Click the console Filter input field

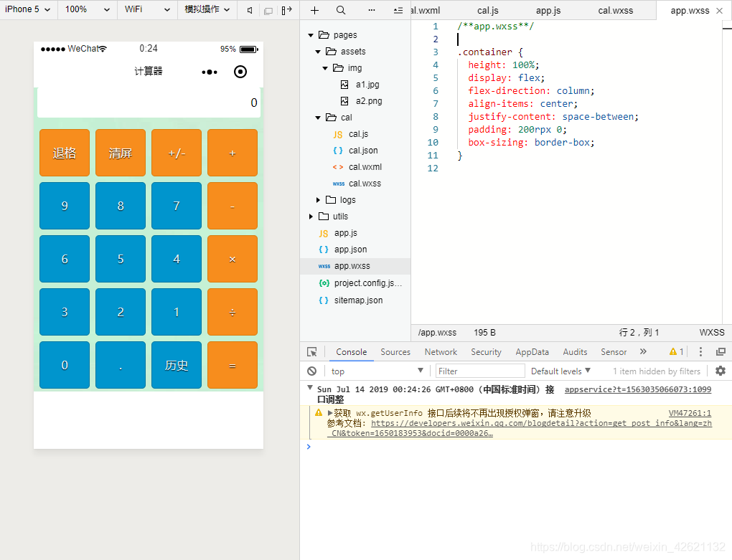480,371
